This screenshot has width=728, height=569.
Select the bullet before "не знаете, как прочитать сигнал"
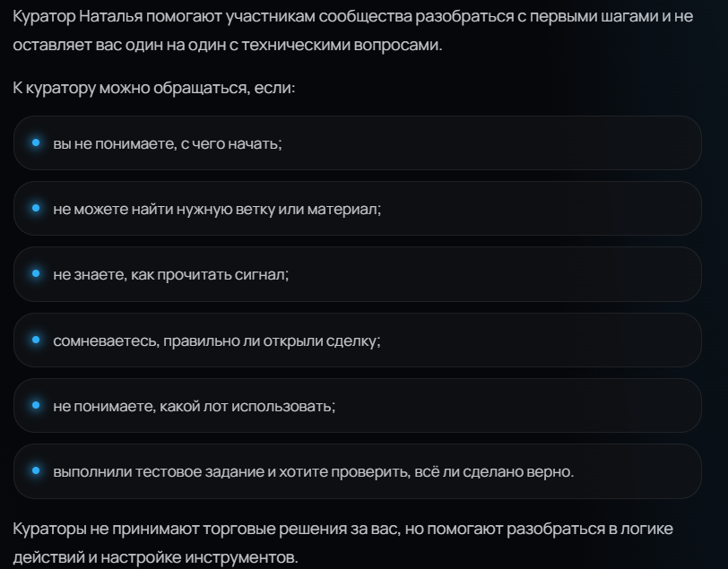click(36, 274)
